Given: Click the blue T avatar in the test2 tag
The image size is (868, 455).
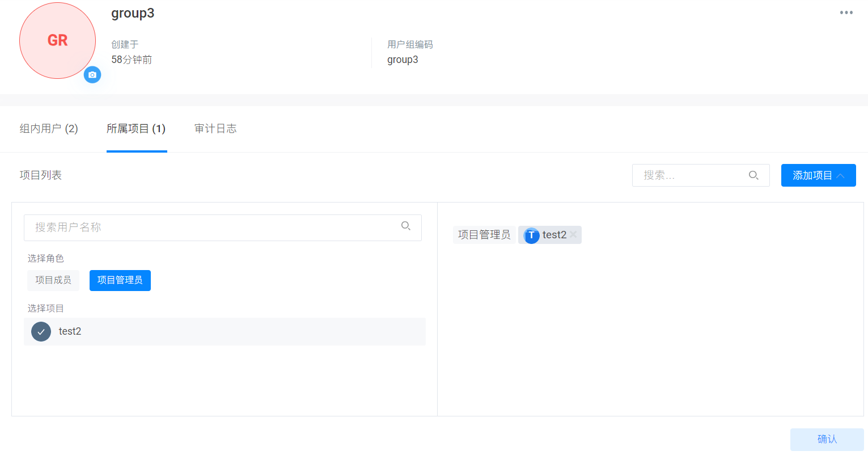Looking at the screenshot, I should click(531, 235).
